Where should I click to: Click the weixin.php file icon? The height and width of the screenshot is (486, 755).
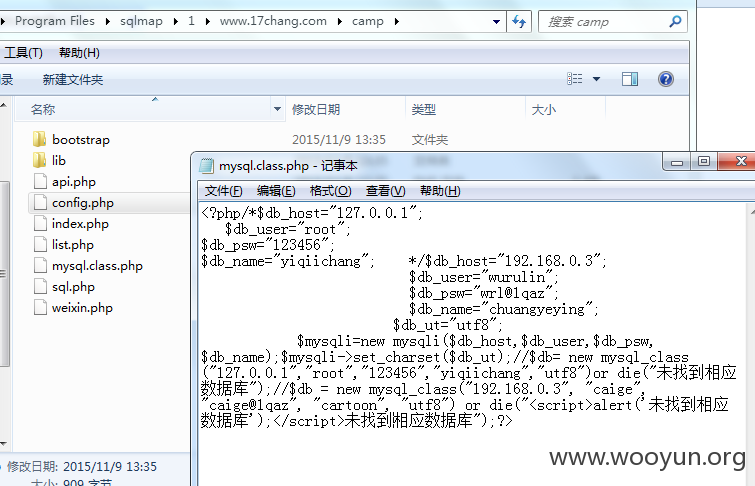click(40, 308)
